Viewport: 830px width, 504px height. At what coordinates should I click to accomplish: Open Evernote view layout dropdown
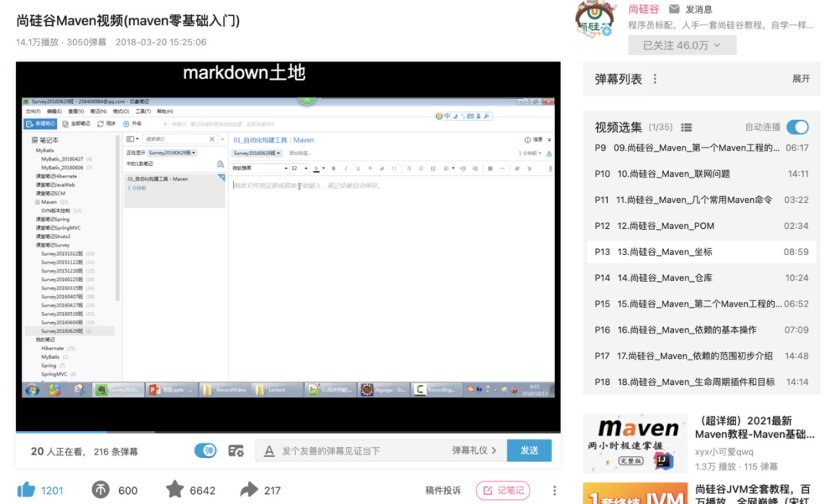tap(132, 139)
